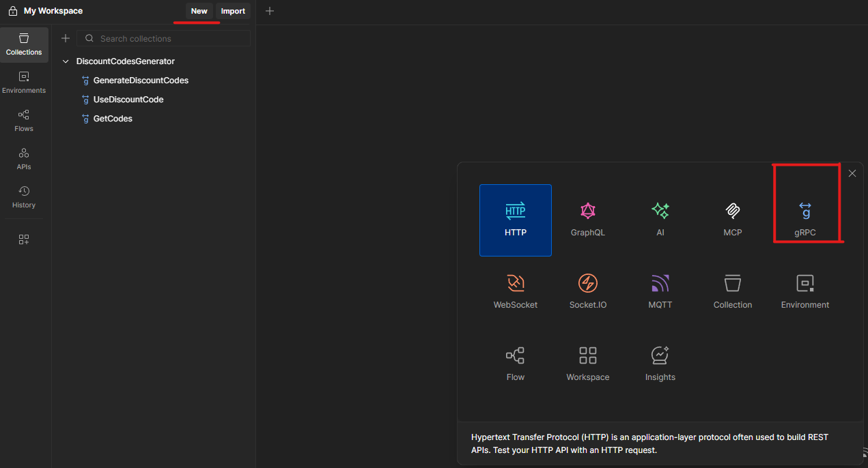Close the new item dialog
The width and height of the screenshot is (868, 468).
(x=852, y=173)
